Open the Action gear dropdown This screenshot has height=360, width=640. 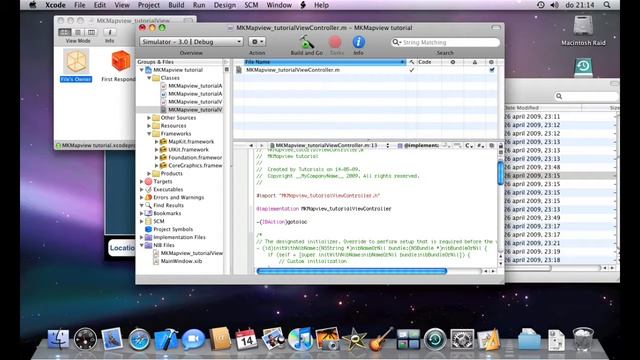(257, 42)
